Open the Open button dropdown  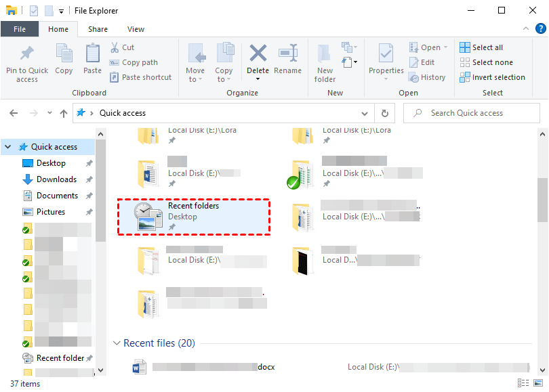pos(445,47)
